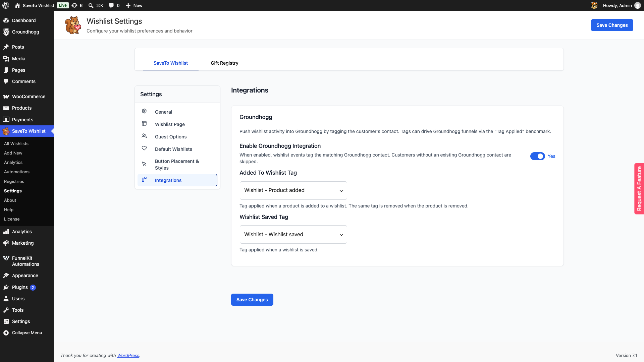Switch to the SaveTo Wishlist tab

[171, 63]
